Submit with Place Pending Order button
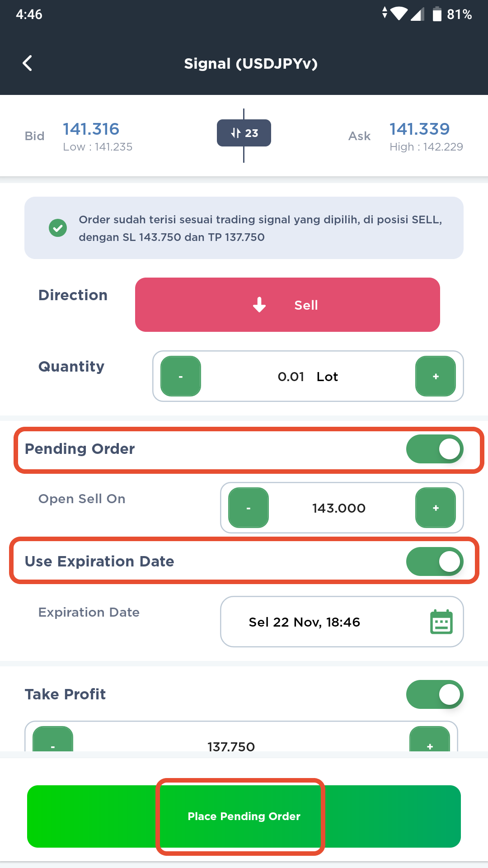The width and height of the screenshot is (488, 868). (x=244, y=816)
